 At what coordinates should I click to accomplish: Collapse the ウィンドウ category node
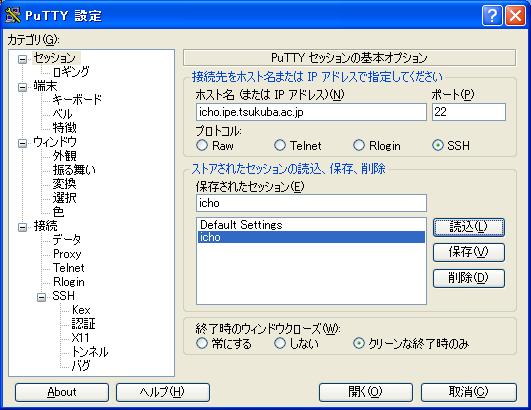click(x=22, y=143)
